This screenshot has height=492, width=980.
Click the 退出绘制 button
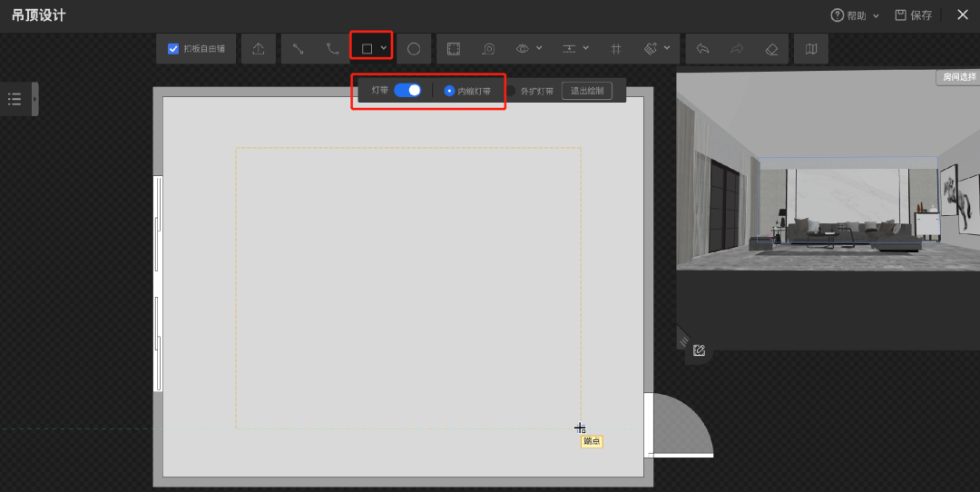pos(587,91)
